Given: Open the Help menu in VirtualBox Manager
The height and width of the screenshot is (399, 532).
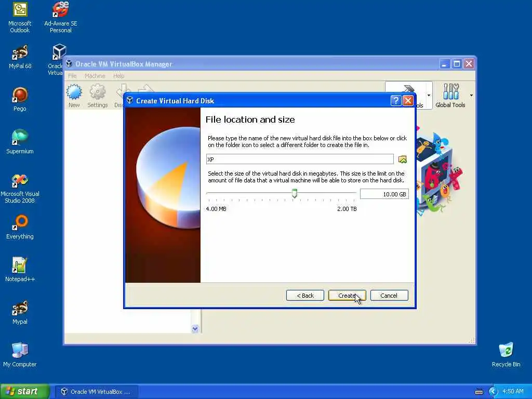Looking at the screenshot, I should coord(119,76).
